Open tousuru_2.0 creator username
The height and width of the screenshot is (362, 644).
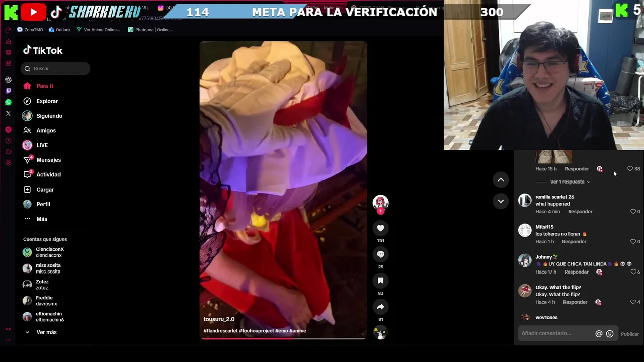pyautogui.click(x=219, y=319)
